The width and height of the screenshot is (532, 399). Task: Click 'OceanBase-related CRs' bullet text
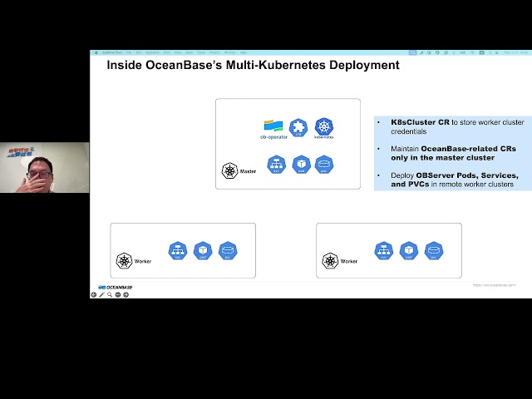point(468,149)
